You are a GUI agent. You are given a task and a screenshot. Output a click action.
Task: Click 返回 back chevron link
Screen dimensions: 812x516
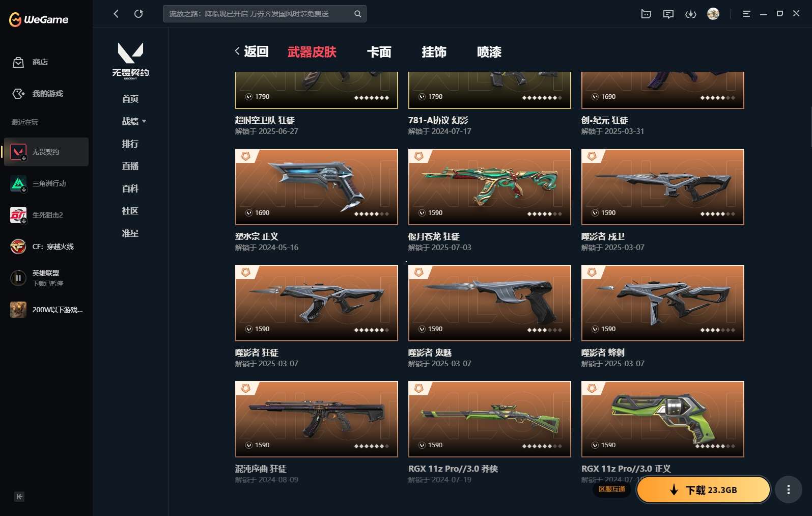(251, 51)
